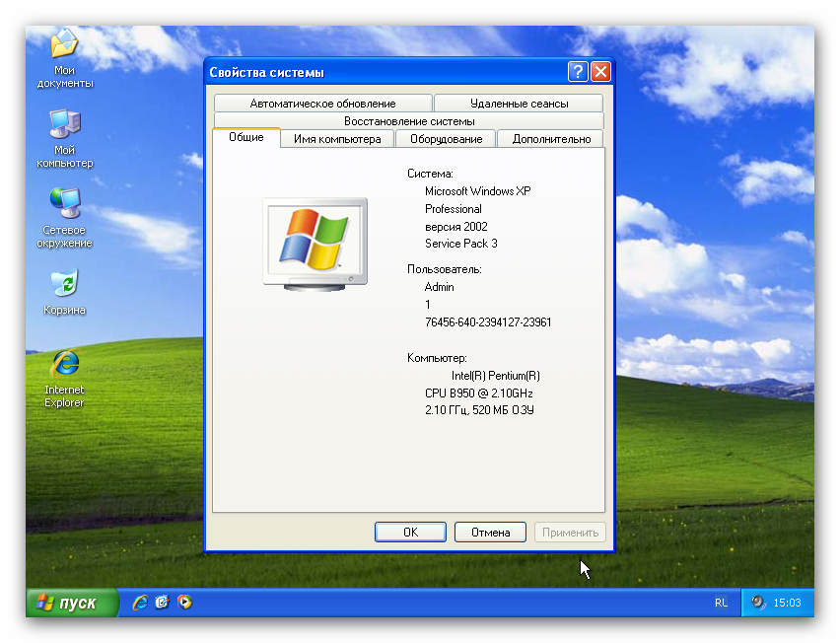
Task: Click the system tray notification icon
Action: pyautogui.click(x=757, y=603)
